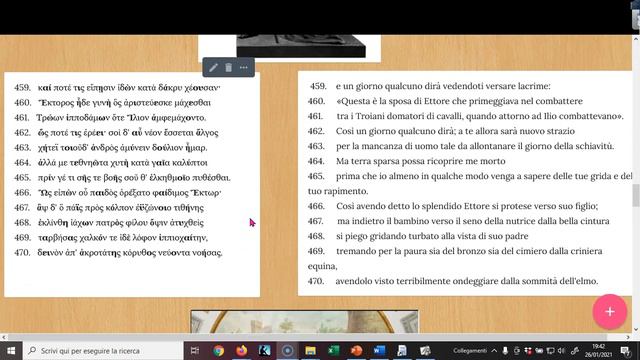
Task: Click the vertical scrollbar thumb
Action: 636,196
